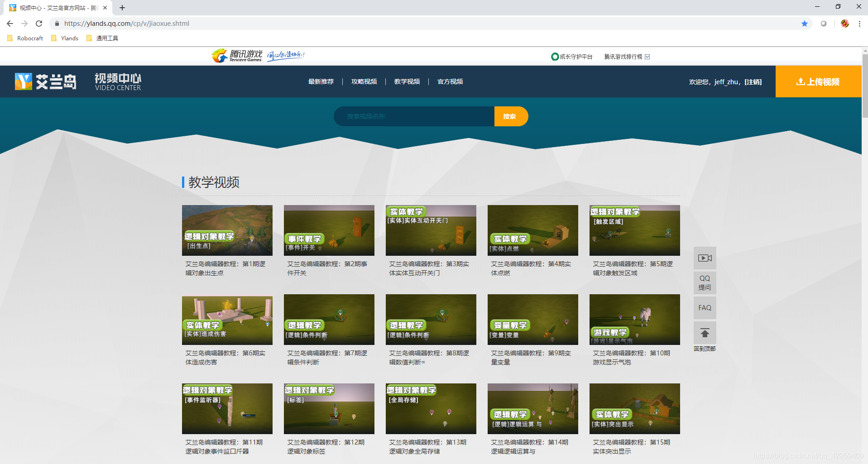Click the 上传视频 upload button
The width and height of the screenshot is (868, 464).
(x=819, y=81)
